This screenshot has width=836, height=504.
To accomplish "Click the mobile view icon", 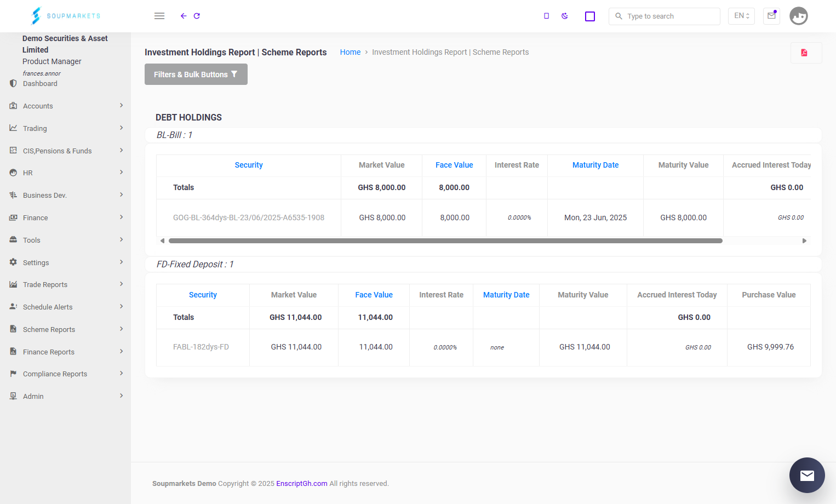I will pyautogui.click(x=546, y=16).
